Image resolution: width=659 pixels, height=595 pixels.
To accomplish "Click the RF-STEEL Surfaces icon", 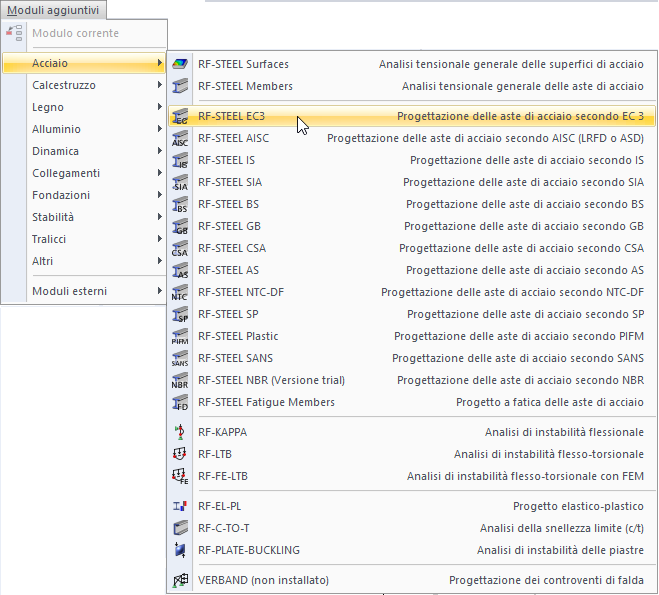I will pos(180,64).
